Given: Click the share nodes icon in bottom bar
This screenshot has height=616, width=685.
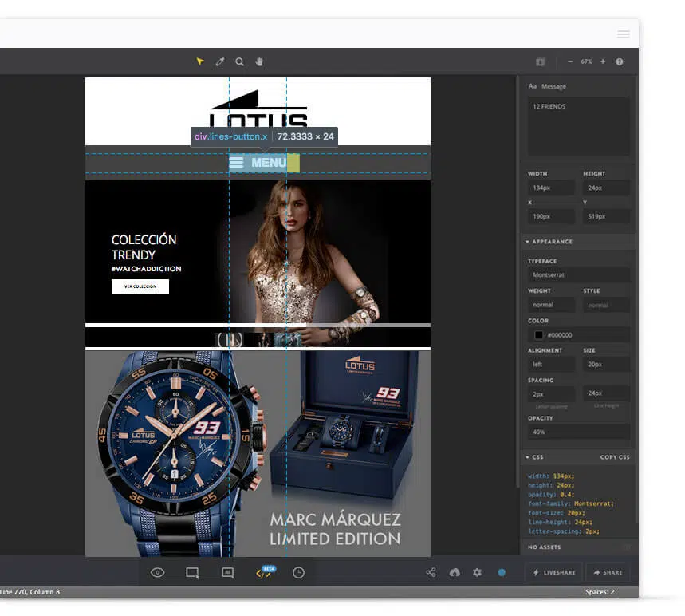Looking at the screenshot, I should click(x=431, y=572).
